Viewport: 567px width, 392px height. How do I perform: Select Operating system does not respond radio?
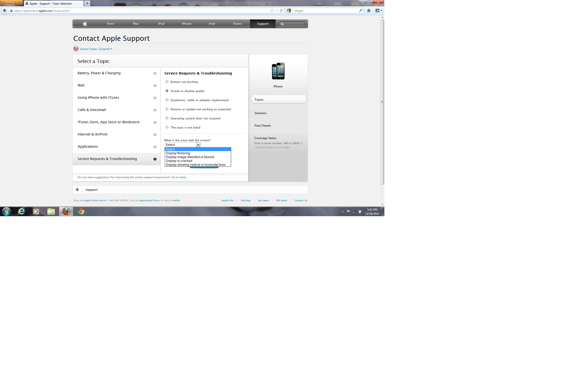(167, 118)
